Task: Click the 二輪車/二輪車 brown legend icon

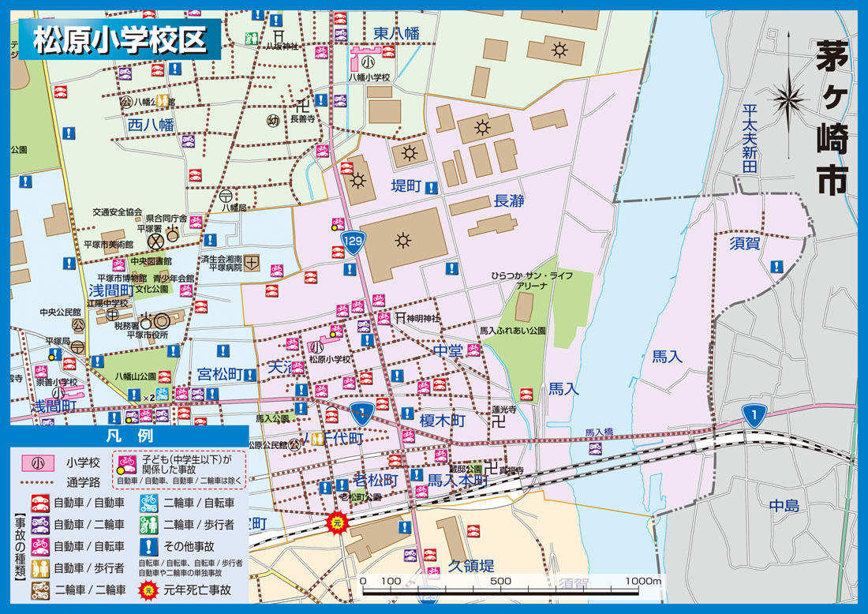Action: coord(39,589)
